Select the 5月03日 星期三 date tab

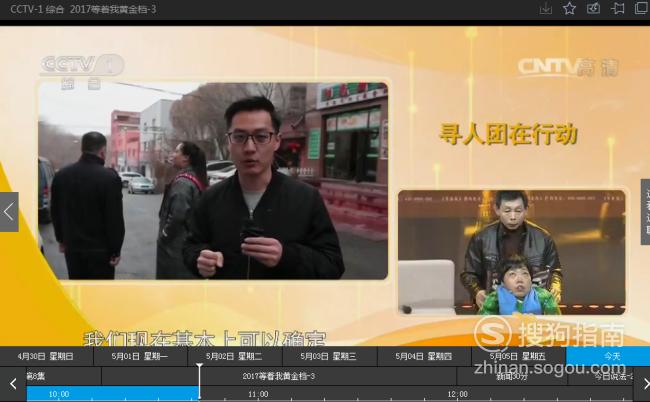(329, 356)
